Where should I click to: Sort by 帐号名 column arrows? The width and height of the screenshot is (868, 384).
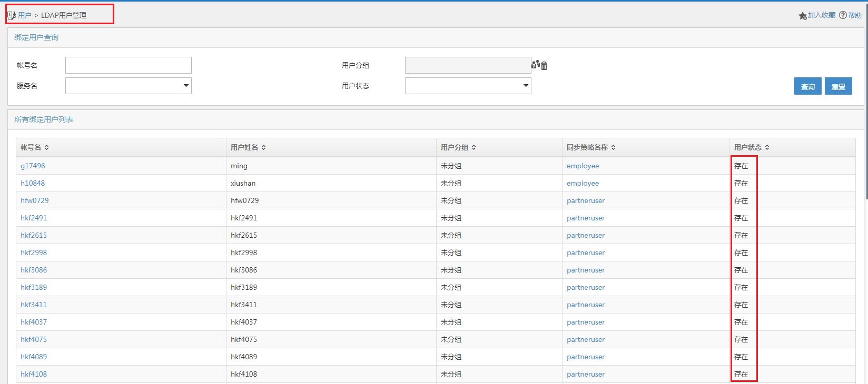click(47, 147)
